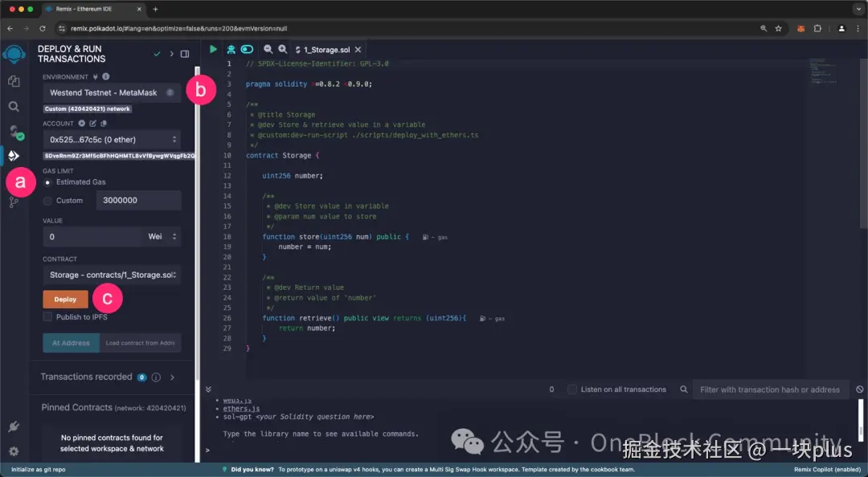Switch to the 1_Storage.sol editor tab
Screen dimensions: 868x477
click(327, 50)
